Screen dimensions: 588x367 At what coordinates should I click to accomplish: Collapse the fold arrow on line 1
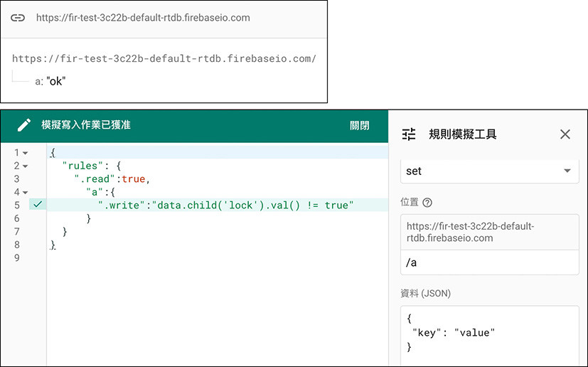coord(25,153)
